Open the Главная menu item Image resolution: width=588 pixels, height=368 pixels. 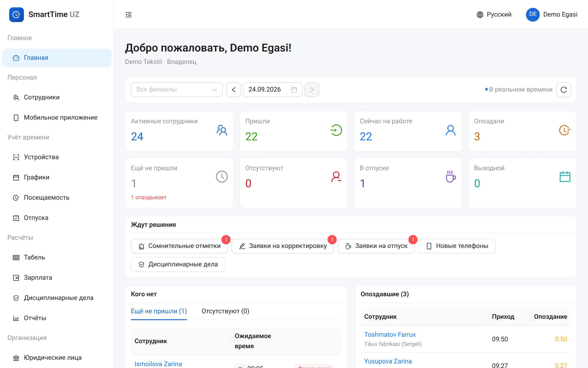(57, 58)
